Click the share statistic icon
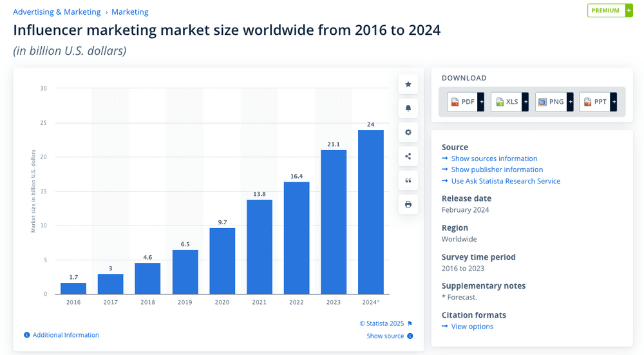The image size is (644, 355). [x=408, y=156]
